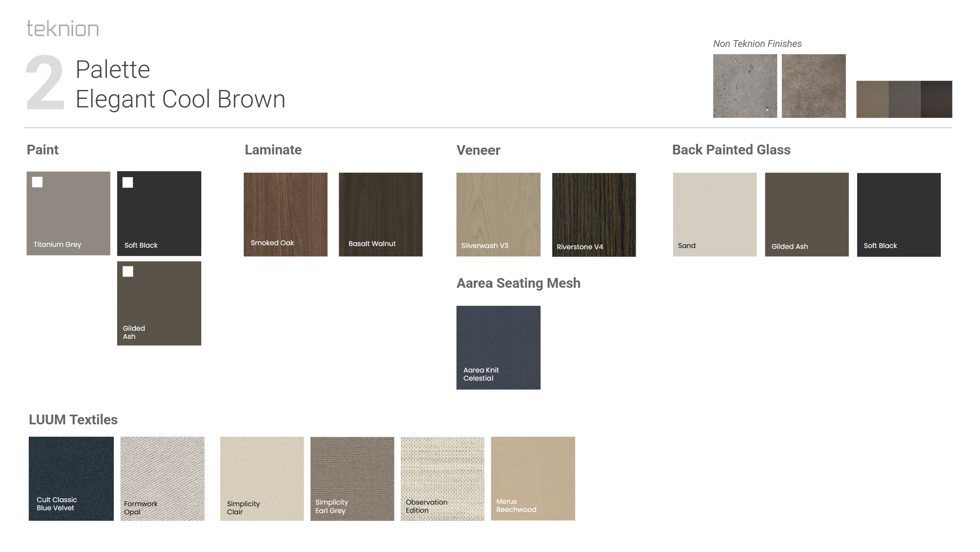Tick the checkbox on Titanium Grey paint
The width and height of the screenshot is (980, 552).
[x=37, y=182]
